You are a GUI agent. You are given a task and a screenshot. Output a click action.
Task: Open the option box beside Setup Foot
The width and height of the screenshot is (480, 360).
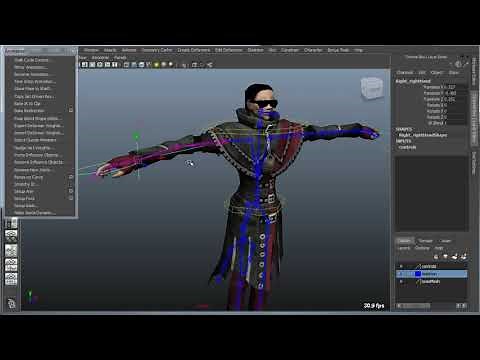tap(71, 198)
